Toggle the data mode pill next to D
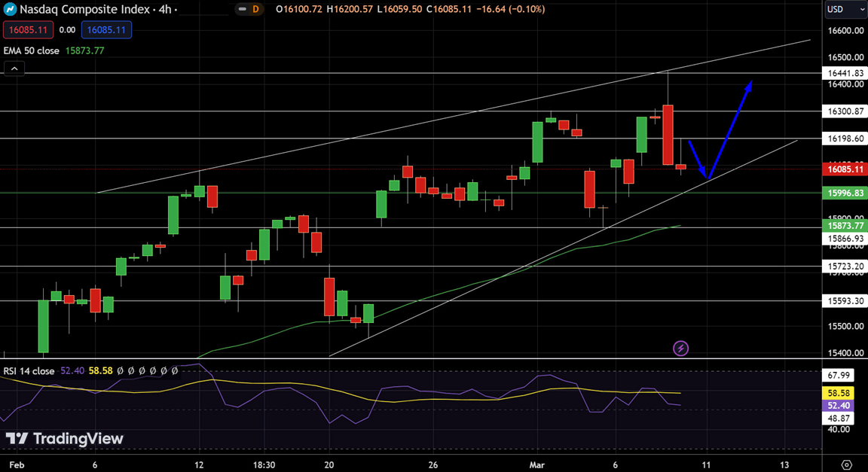The image size is (868, 472). click(x=242, y=9)
